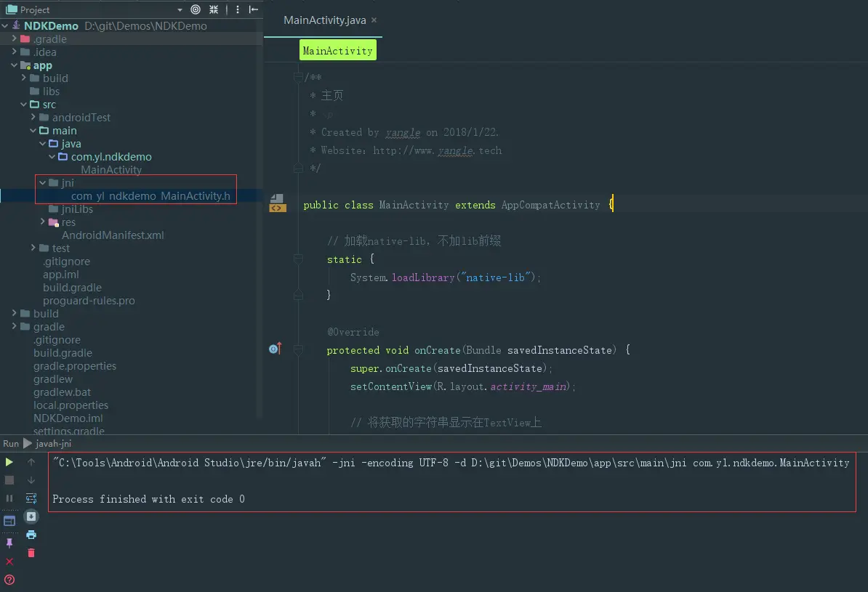Click the scroll-to-end icon
Screen dimensions: 868x592
31,516
